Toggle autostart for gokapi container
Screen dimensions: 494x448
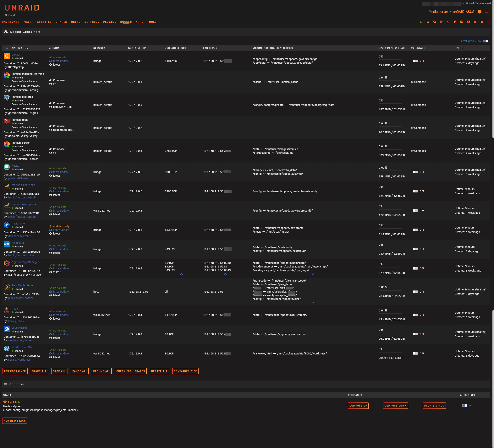[x=415, y=61]
